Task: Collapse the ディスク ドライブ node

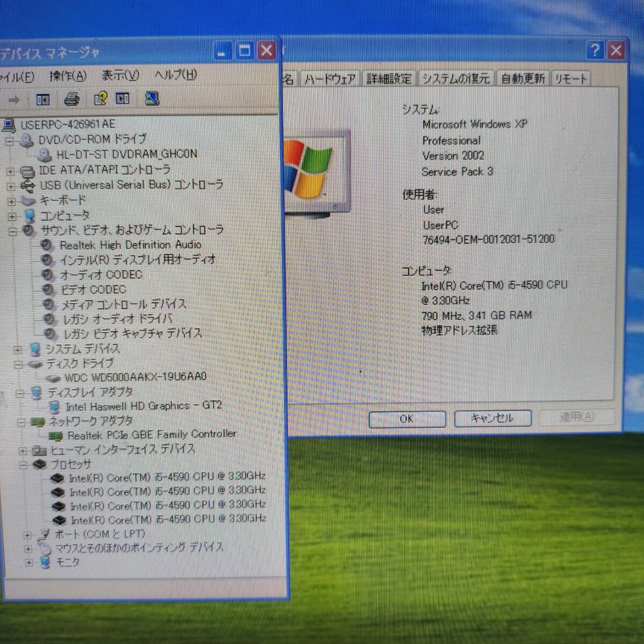Action: point(18,364)
